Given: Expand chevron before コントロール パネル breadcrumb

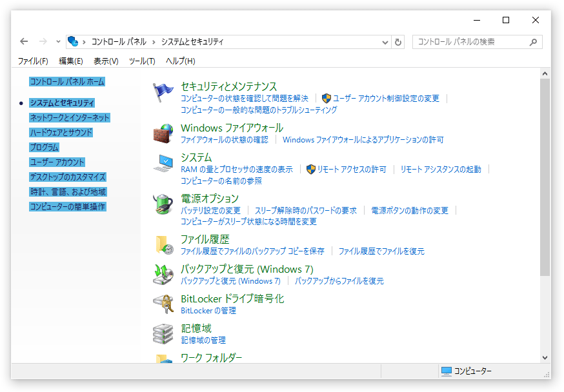Looking at the screenshot, I should (84, 42).
